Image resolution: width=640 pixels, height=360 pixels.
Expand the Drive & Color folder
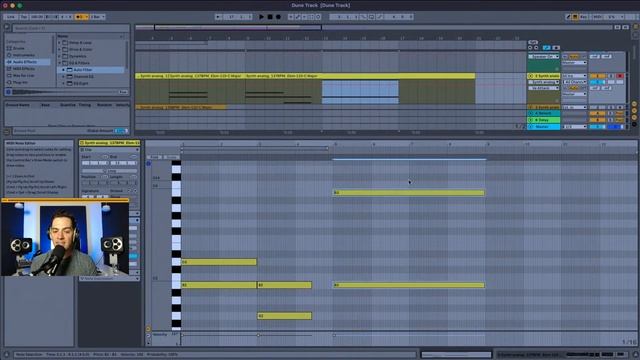coord(60,49)
